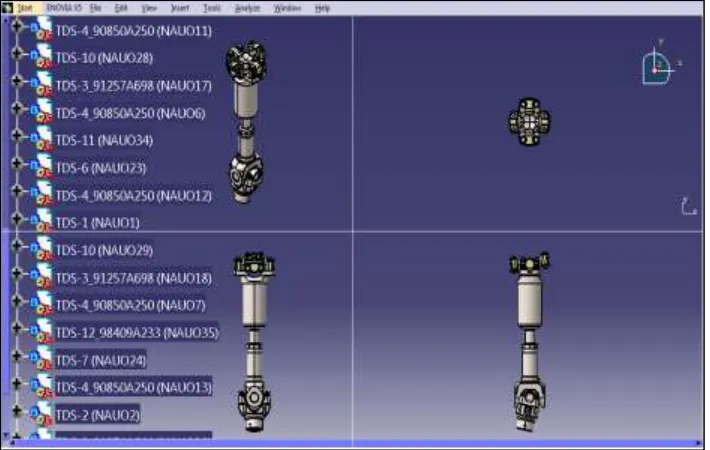The width and height of the screenshot is (710, 450).
Task: Click the CATIA application icon beside Start
Action: coord(7,8)
